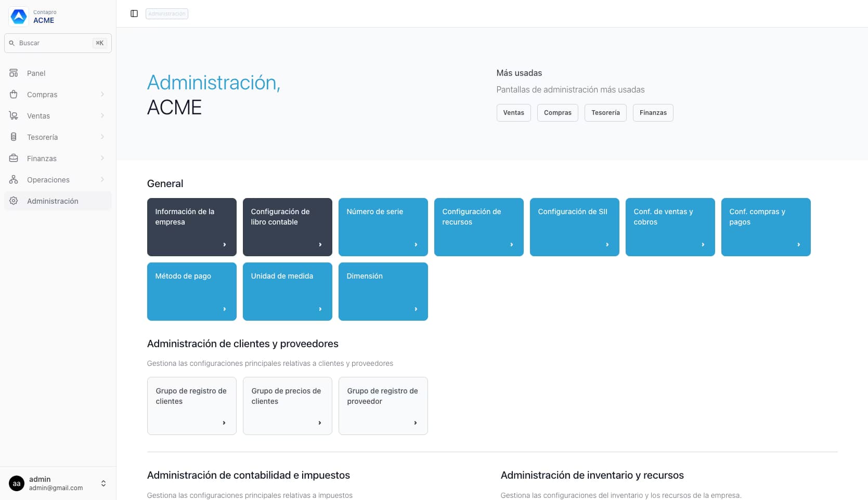
Task: Collapse the sidebar with the panel icon
Action: [x=134, y=13]
